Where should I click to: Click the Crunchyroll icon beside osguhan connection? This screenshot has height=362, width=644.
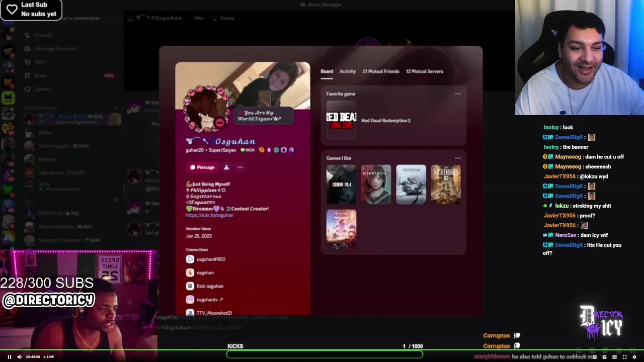pos(190,273)
